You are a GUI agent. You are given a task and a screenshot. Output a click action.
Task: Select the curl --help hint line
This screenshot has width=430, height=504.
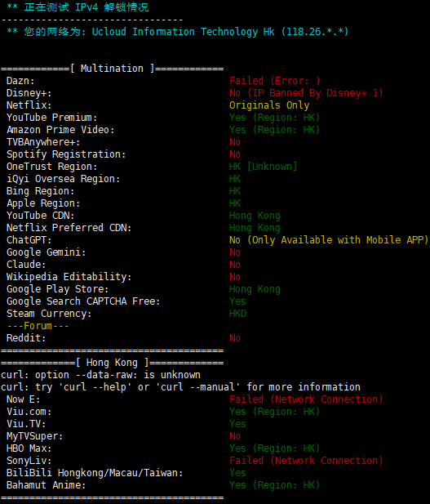click(180, 387)
